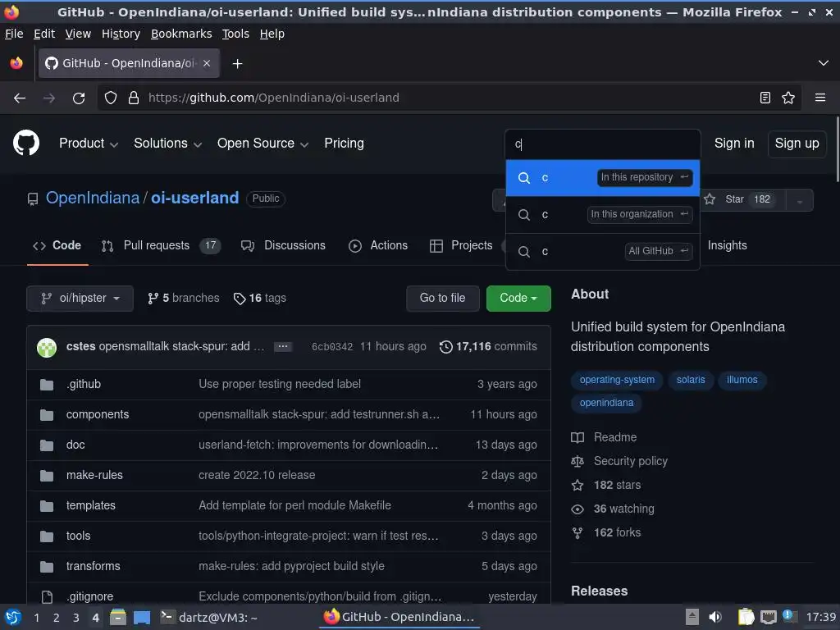Click the cstes avatar image
Viewport: 840px width, 630px height.
point(47,347)
